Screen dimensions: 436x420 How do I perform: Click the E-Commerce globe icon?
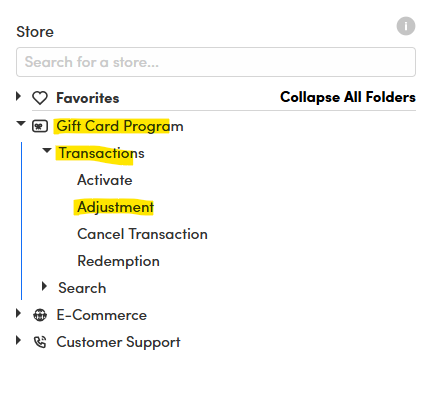tap(40, 315)
